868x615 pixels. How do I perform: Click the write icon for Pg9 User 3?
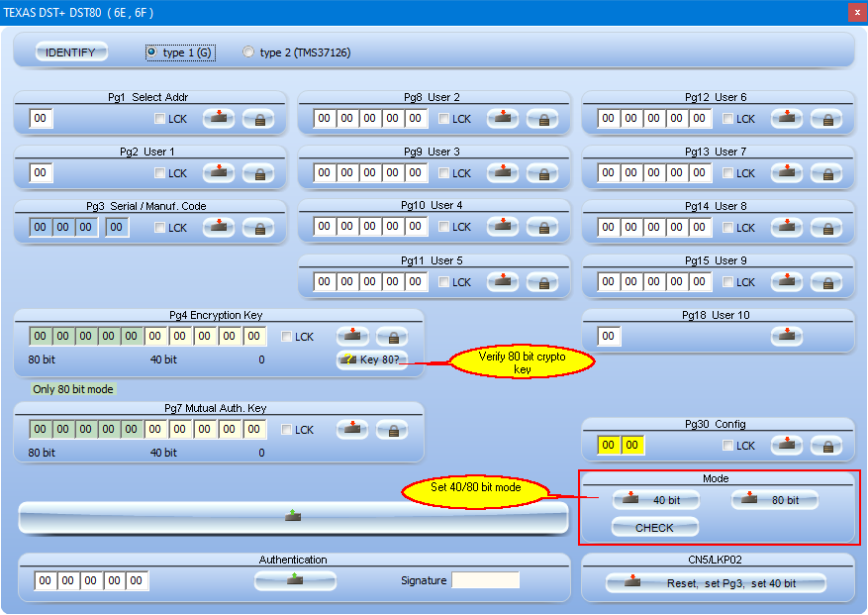pyautogui.click(x=503, y=173)
